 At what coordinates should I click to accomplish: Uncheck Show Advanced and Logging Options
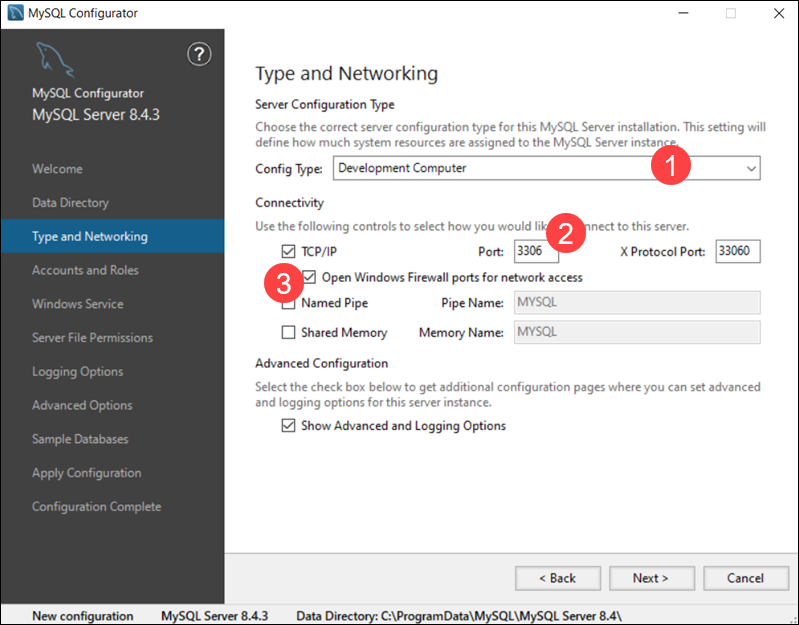(289, 426)
